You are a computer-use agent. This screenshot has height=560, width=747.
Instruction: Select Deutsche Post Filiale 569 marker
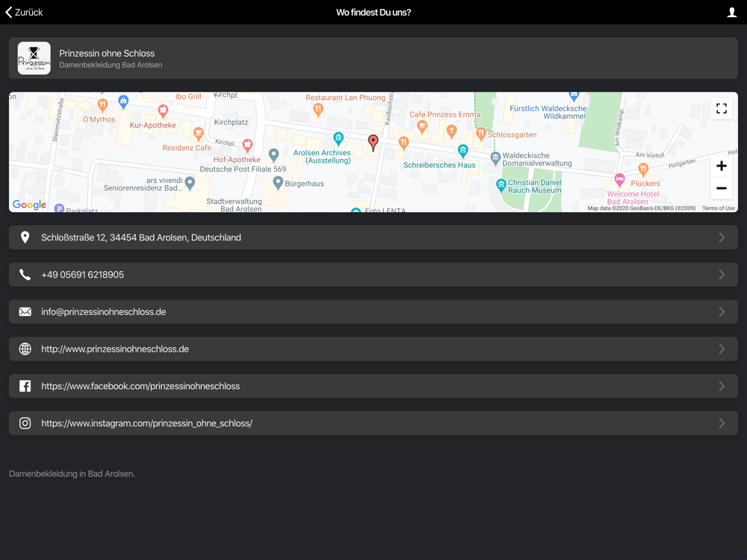tap(273, 155)
